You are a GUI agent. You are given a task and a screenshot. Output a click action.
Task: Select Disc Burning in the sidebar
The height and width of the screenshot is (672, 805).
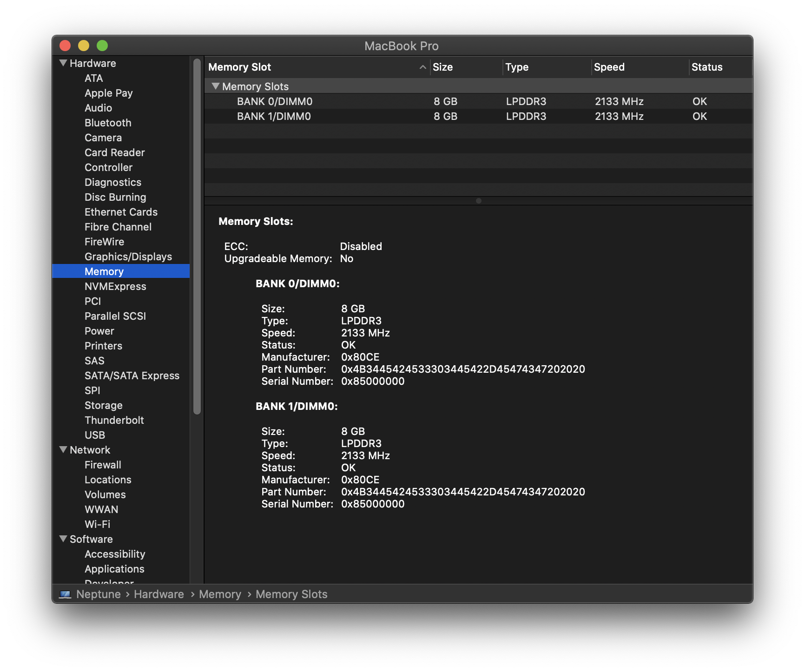[x=115, y=197]
